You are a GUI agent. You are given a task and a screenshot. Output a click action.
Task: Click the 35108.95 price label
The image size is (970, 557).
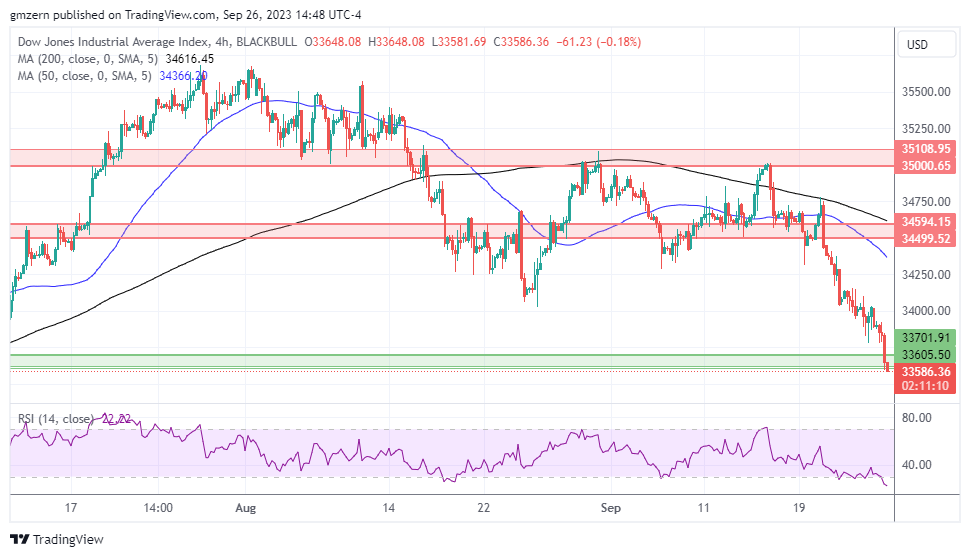925,149
